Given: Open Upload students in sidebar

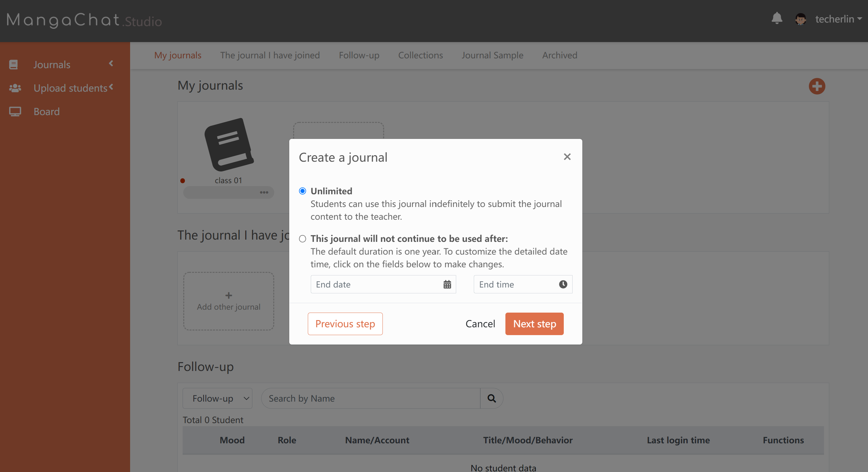Looking at the screenshot, I should point(70,88).
